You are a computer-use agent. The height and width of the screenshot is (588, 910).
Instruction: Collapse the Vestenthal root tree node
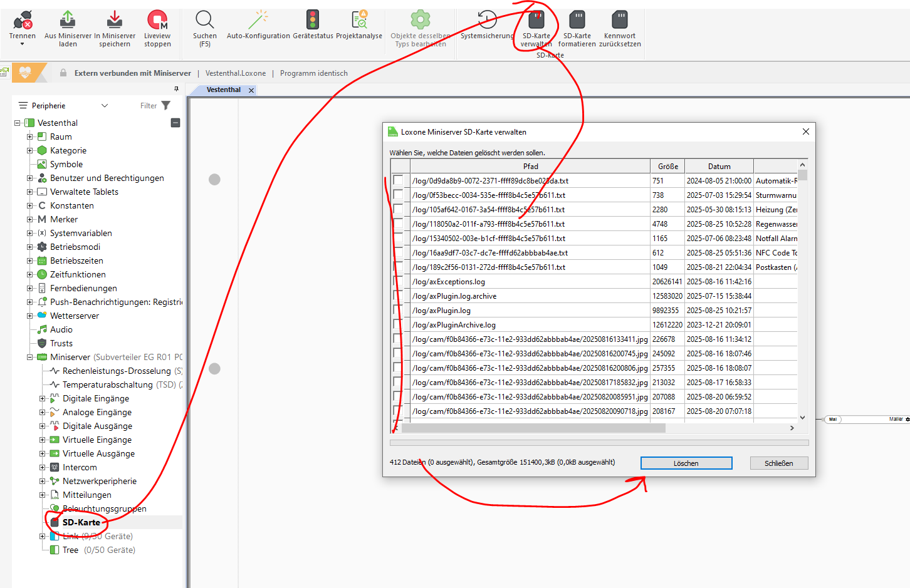(x=18, y=123)
